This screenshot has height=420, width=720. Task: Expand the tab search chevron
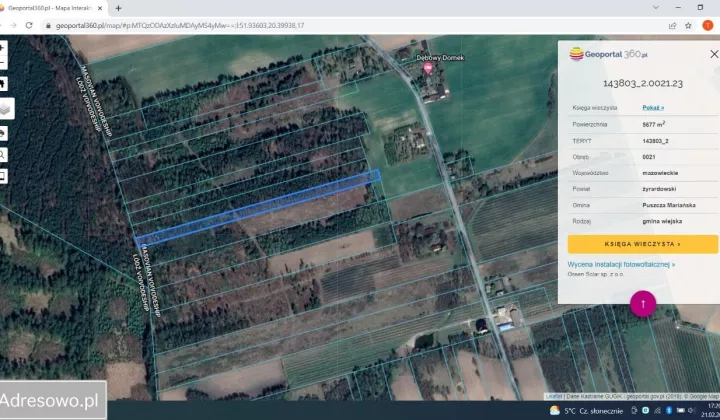pyautogui.click(x=655, y=7)
